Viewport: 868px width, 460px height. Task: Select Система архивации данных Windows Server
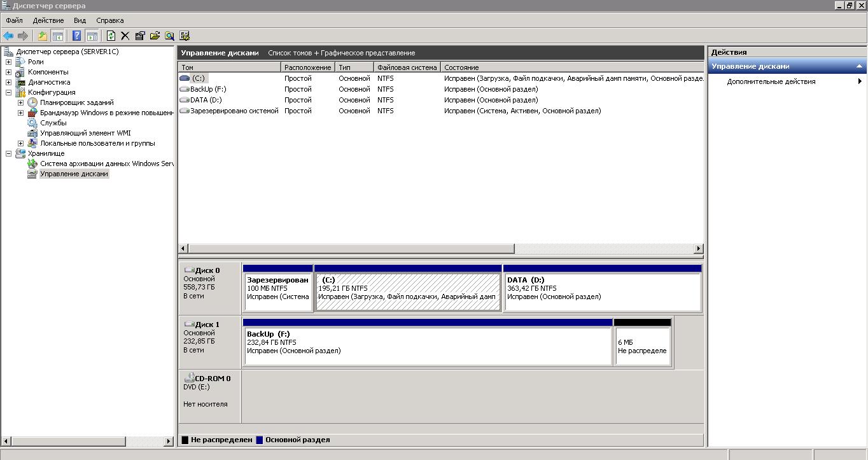point(107,164)
